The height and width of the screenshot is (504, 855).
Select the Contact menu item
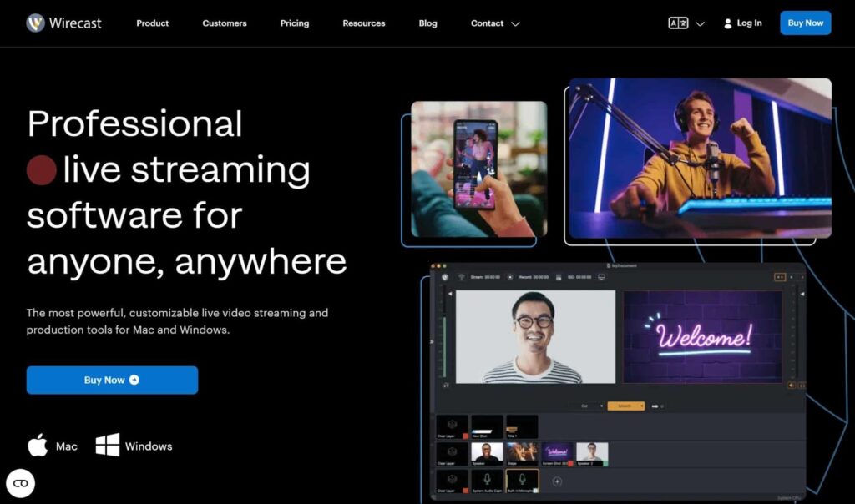(x=487, y=23)
